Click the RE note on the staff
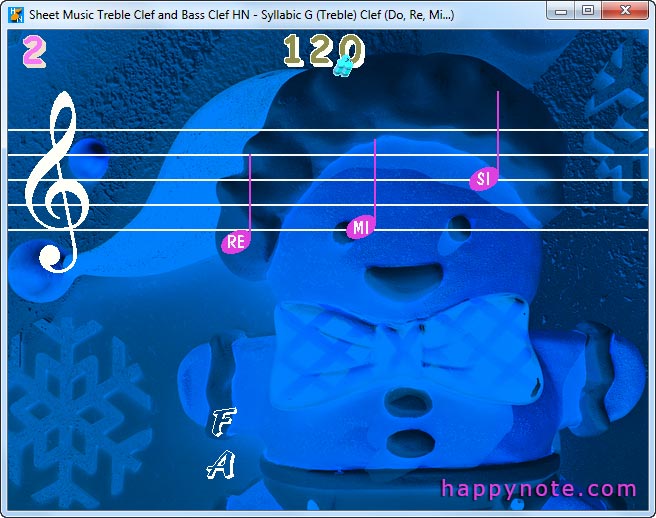 (236, 242)
